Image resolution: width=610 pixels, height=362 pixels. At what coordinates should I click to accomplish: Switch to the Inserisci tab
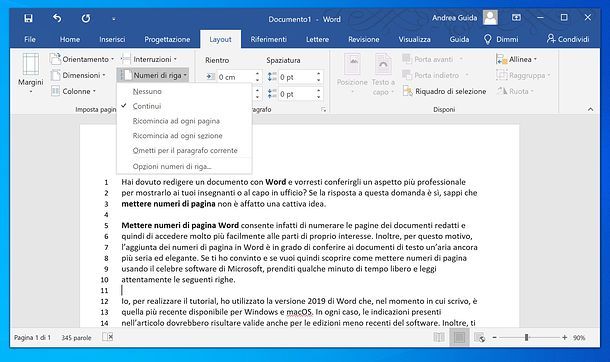[x=112, y=39]
